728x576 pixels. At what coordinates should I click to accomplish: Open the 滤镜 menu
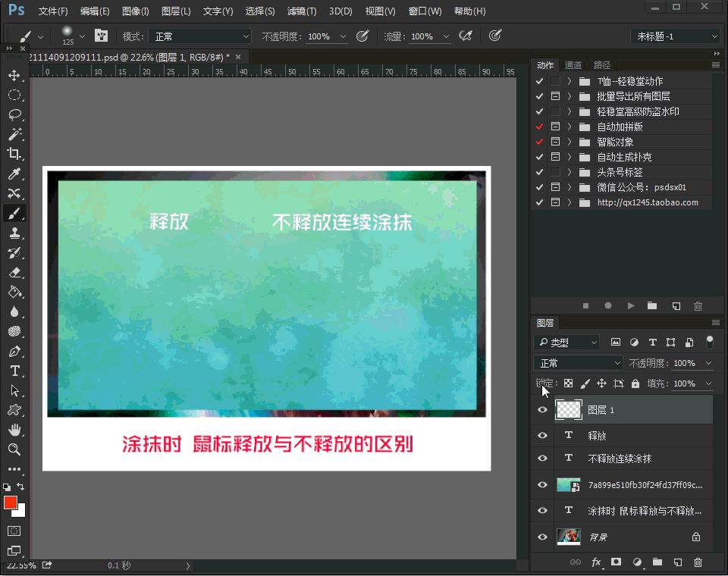click(300, 11)
